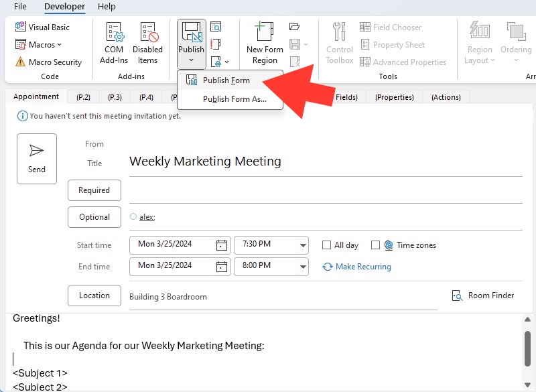Open COM Add-Ins dialog
This screenshot has width=536, height=392.
pyautogui.click(x=114, y=43)
